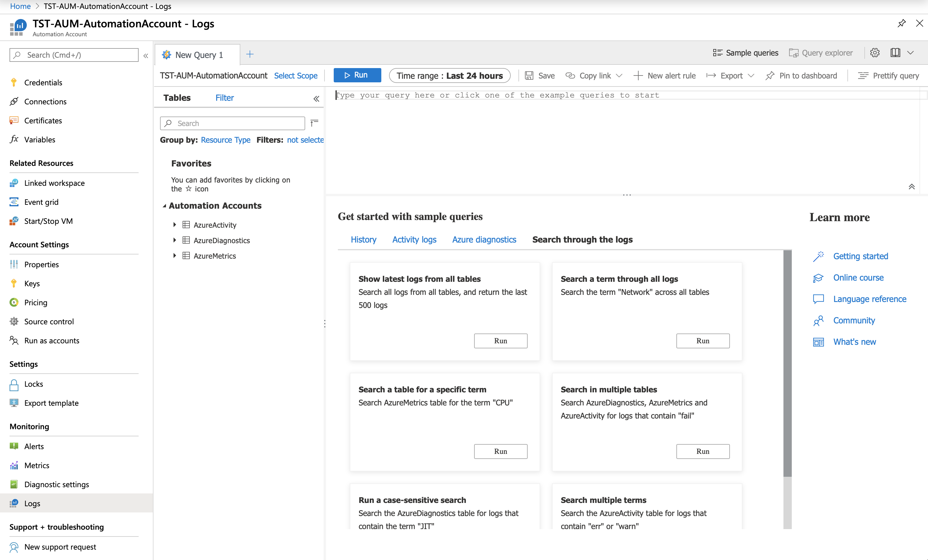Image resolution: width=928 pixels, height=560 pixels.
Task: Switch to the Filter tab
Action: pyautogui.click(x=225, y=98)
